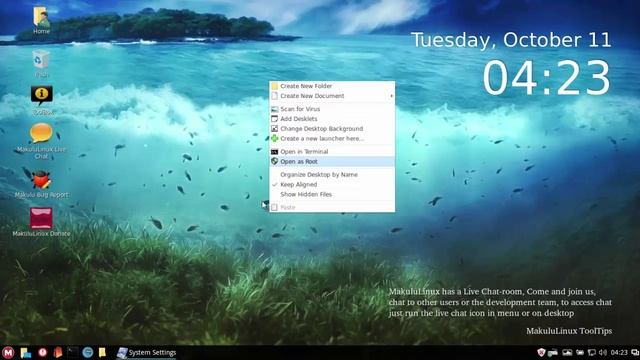Click the blue round panel launcher
The width and height of the screenshot is (640, 360).
(87, 352)
